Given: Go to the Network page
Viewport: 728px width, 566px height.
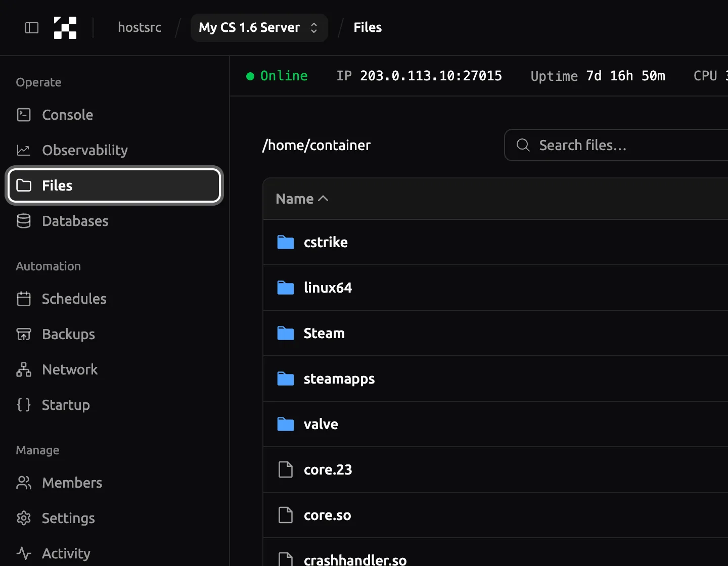Looking at the screenshot, I should pos(115,369).
